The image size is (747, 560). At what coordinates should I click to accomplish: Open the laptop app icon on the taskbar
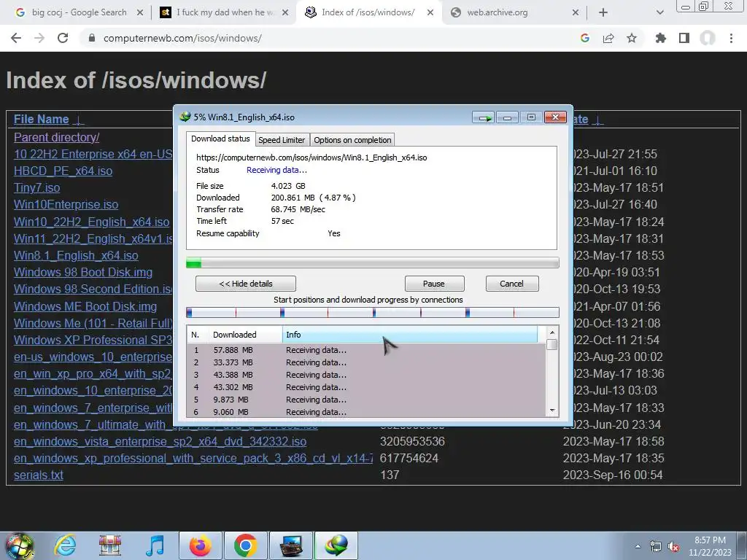(x=290, y=545)
